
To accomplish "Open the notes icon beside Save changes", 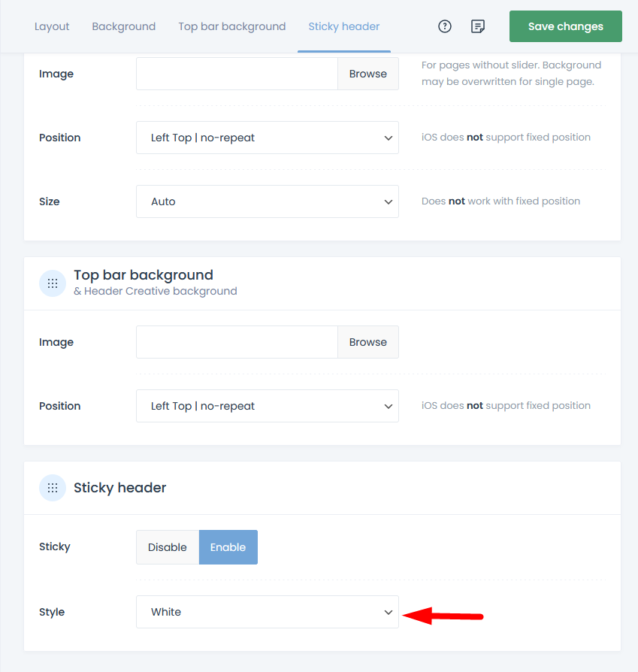I will pos(477,26).
